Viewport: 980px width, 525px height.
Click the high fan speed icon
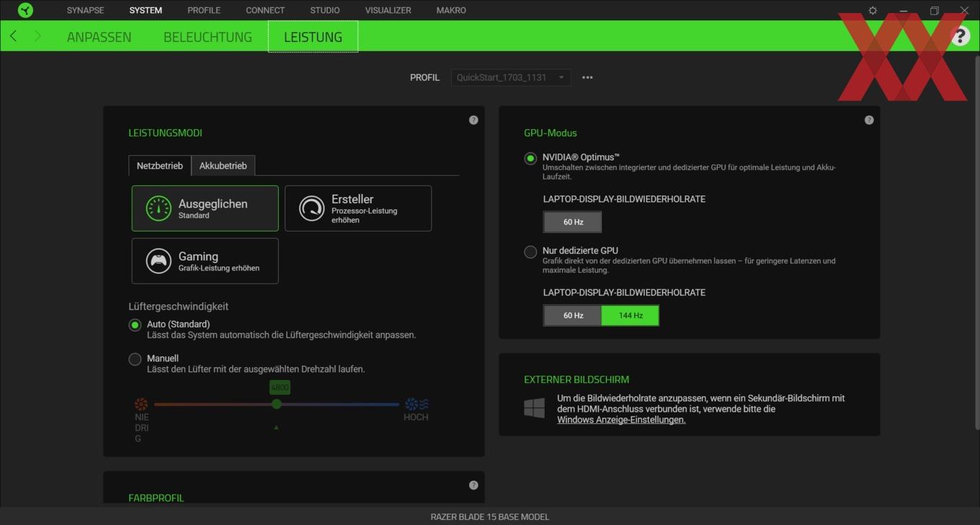click(416, 404)
